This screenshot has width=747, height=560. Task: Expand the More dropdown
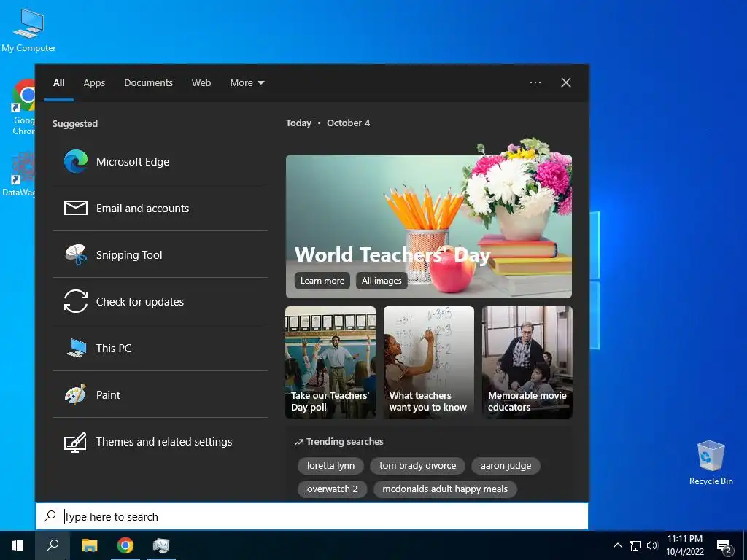pos(247,83)
